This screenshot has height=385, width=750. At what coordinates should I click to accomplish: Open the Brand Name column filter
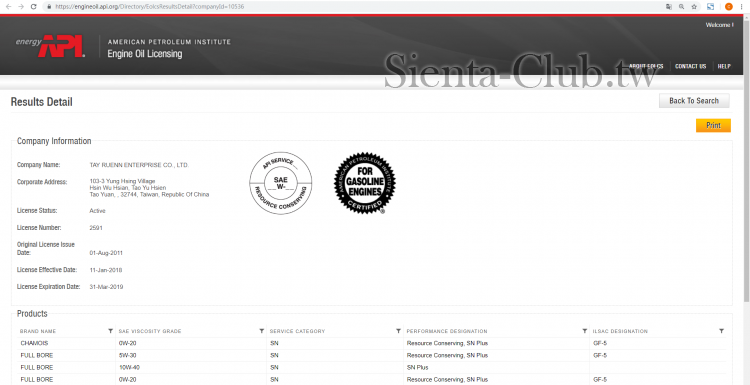[x=110, y=331]
